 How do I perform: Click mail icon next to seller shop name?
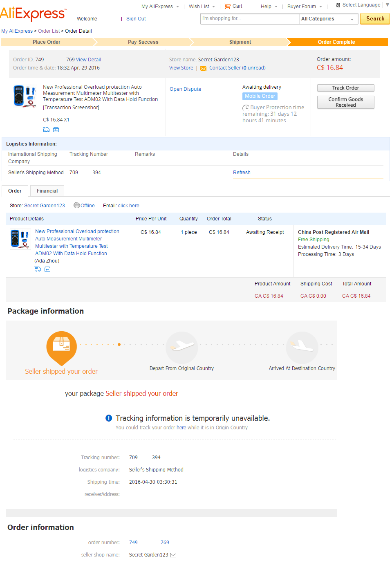173,555
